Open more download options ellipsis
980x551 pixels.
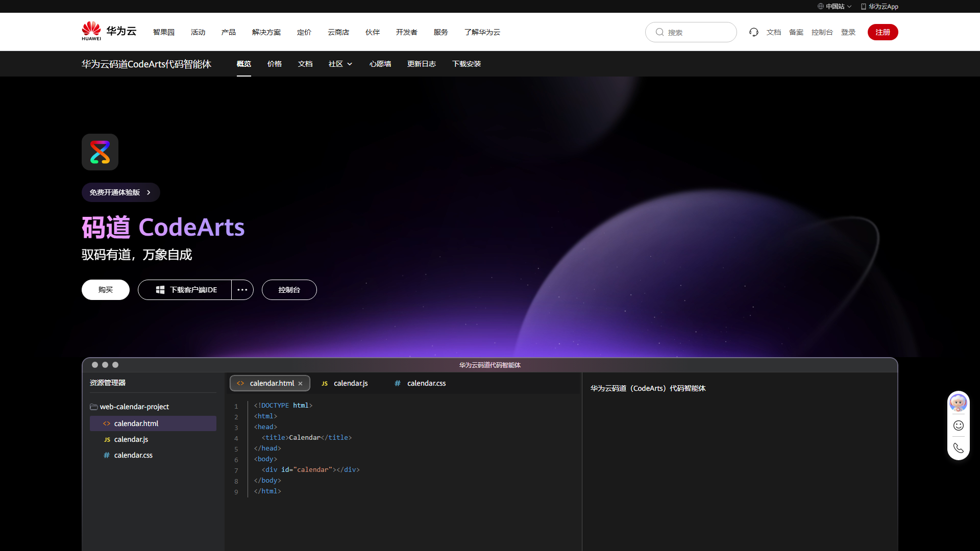pos(242,290)
